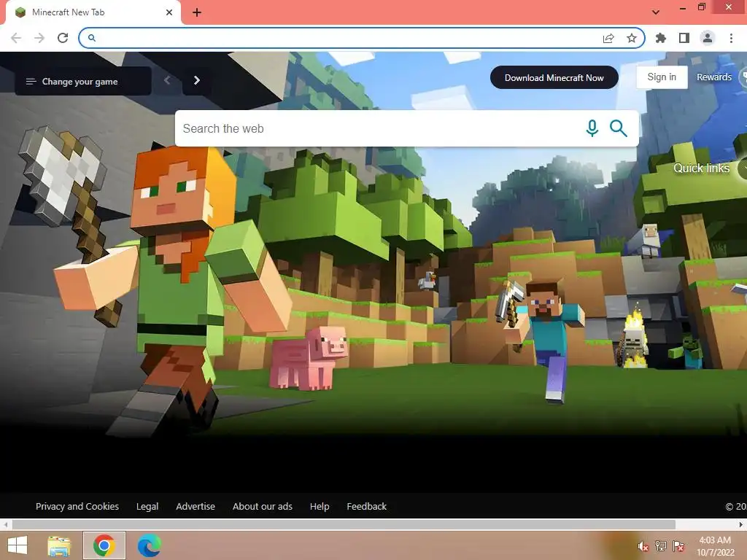Open the Chrome profile avatar
This screenshot has width=747, height=560.
[x=708, y=38]
